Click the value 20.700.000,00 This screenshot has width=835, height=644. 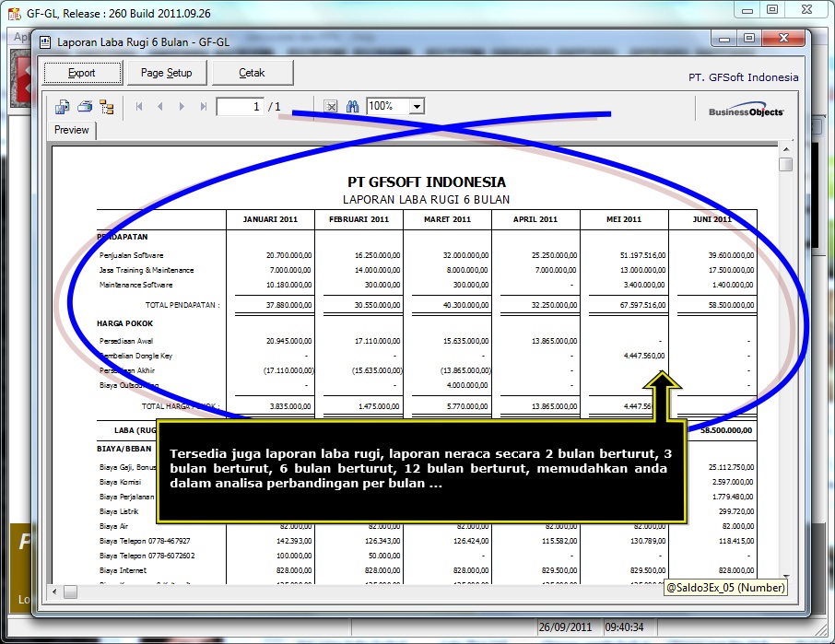coord(288,255)
